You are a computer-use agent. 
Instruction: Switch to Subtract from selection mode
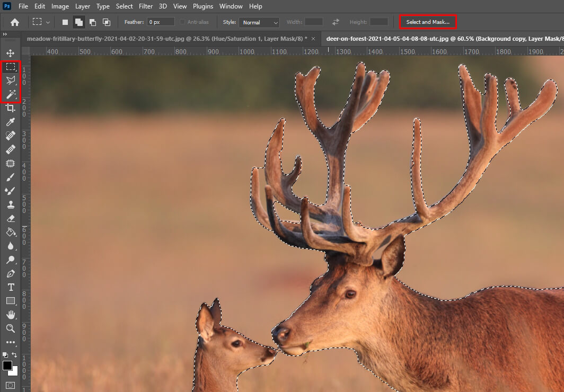point(93,22)
